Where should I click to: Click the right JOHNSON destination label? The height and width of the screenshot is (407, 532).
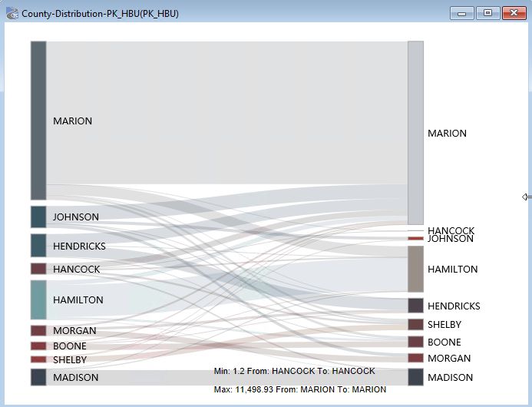[451, 239]
